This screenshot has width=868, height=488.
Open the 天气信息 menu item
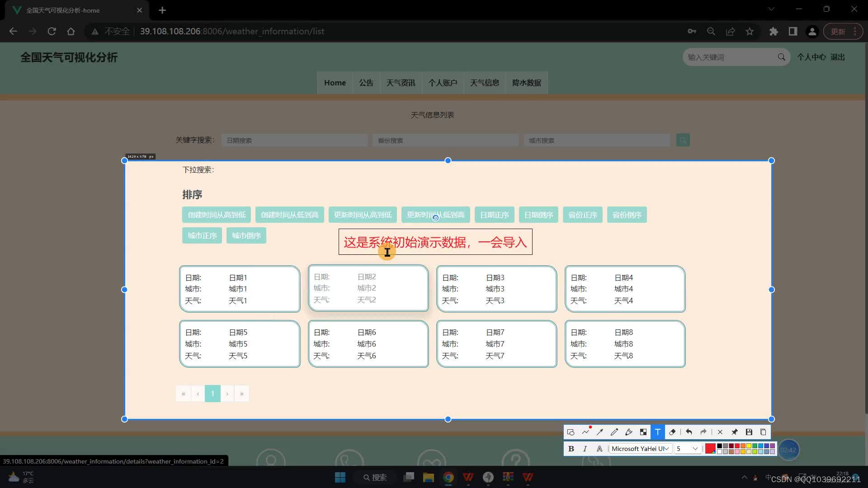click(485, 83)
